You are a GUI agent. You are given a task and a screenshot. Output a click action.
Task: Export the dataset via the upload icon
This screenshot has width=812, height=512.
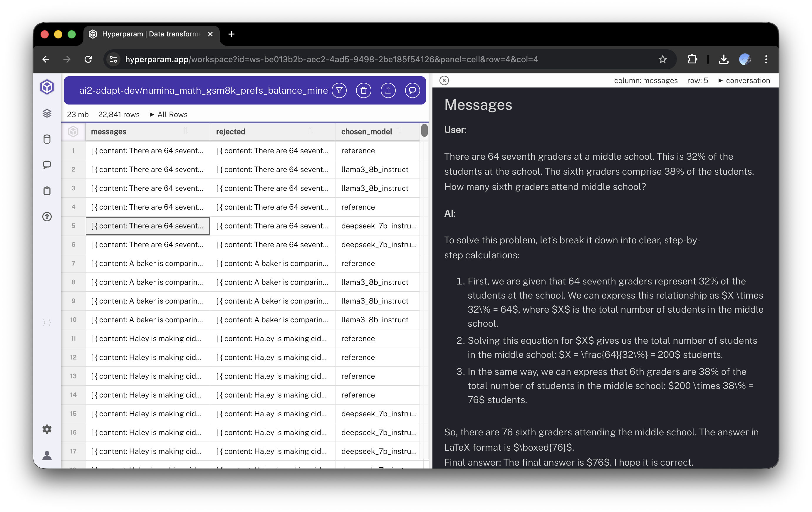[388, 90]
